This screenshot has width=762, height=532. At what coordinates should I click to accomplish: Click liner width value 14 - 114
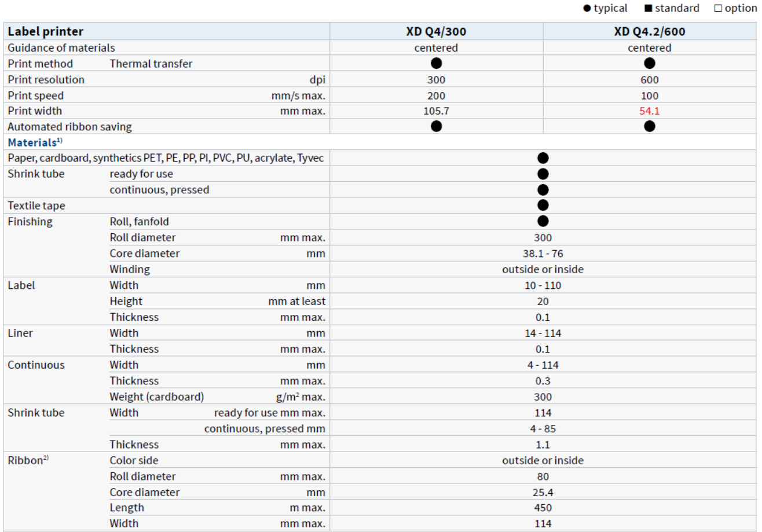click(x=543, y=333)
